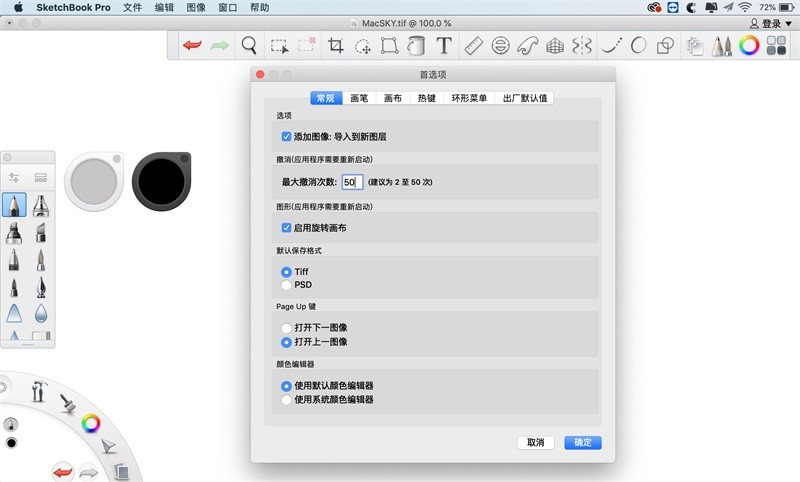Image resolution: width=800 pixels, height=482 pixels.
Task: Switch to the 画笔 tab
Action: click(x=359, y=98)
